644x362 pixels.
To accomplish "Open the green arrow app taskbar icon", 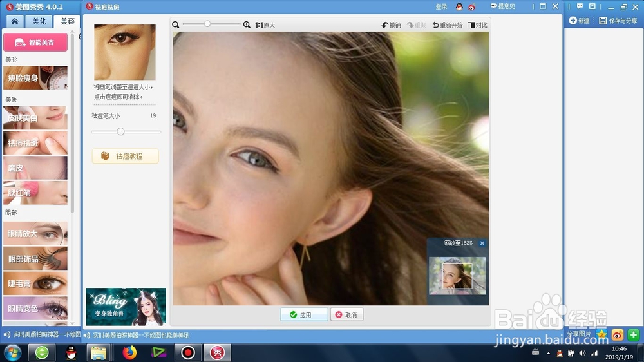I will click(158, 352).
